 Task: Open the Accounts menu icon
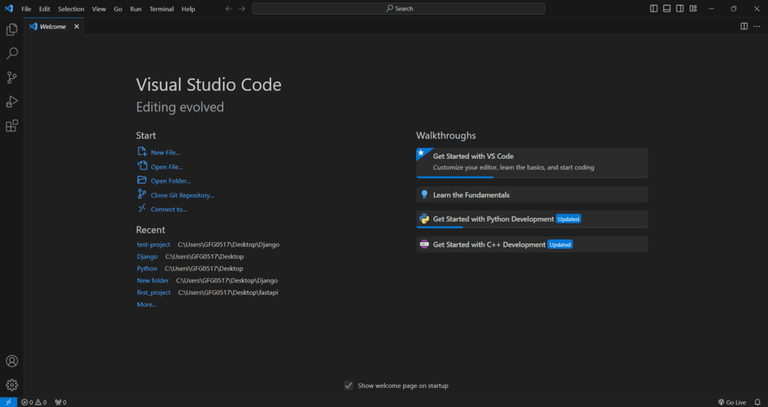coord(12,361)
